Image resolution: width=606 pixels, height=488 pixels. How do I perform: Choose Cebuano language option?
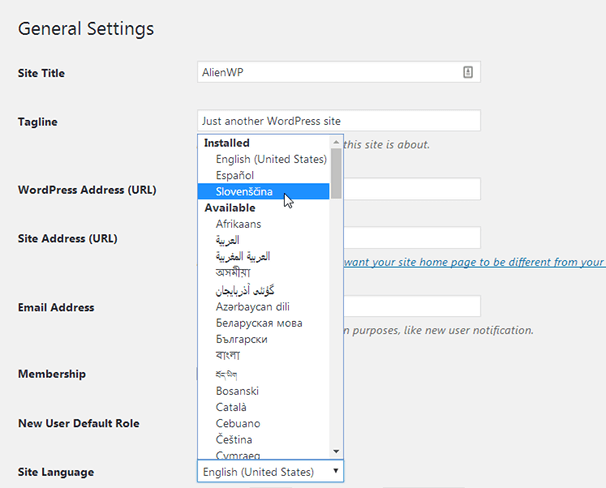tap(237, 423)
